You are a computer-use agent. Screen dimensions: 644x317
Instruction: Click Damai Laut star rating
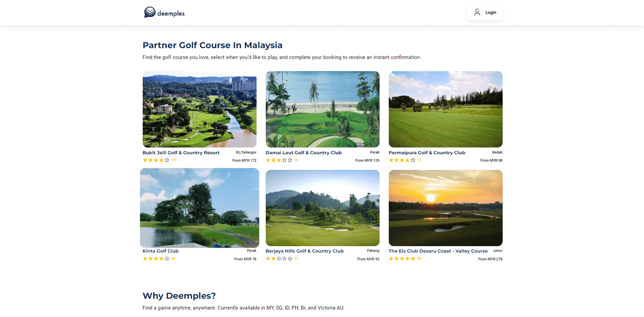(x=279, y=160)
